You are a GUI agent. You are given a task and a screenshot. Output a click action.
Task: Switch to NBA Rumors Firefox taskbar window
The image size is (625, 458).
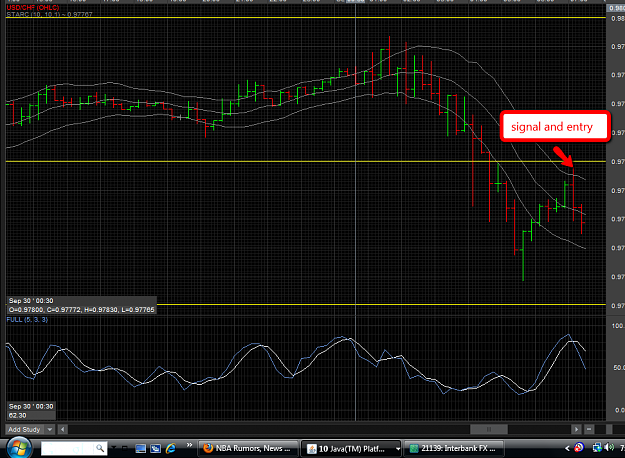(248, 448)
